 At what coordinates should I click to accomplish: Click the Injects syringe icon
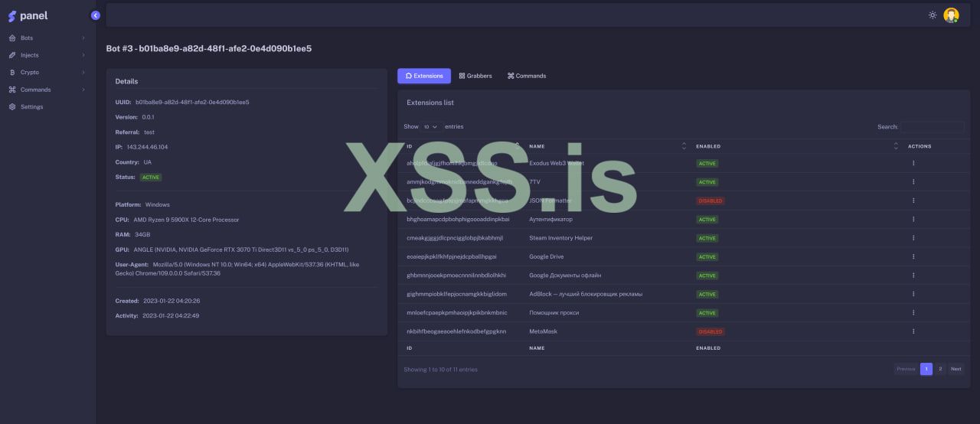12,55
